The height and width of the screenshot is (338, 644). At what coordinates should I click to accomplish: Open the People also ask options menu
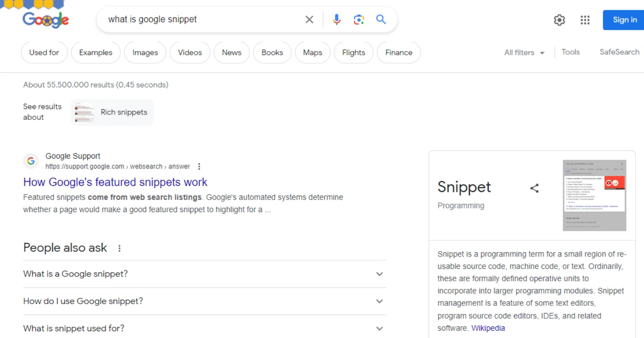click(x=119, y=248)
